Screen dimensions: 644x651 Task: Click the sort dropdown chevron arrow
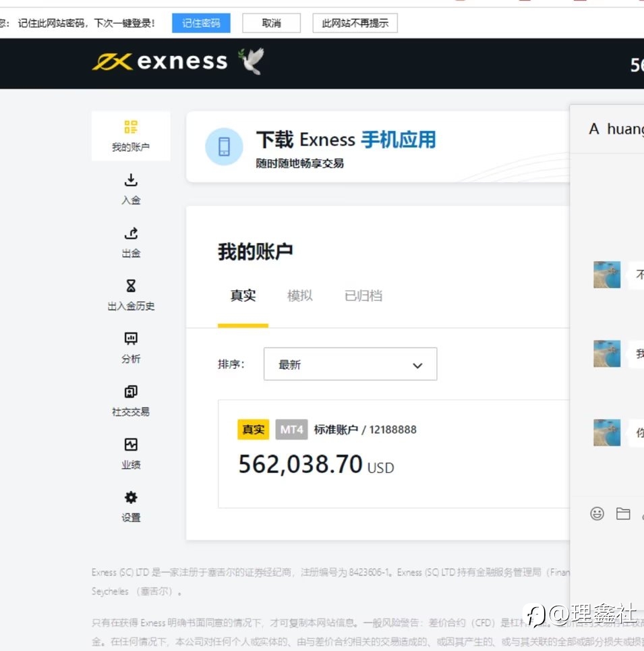coord(417,366)
